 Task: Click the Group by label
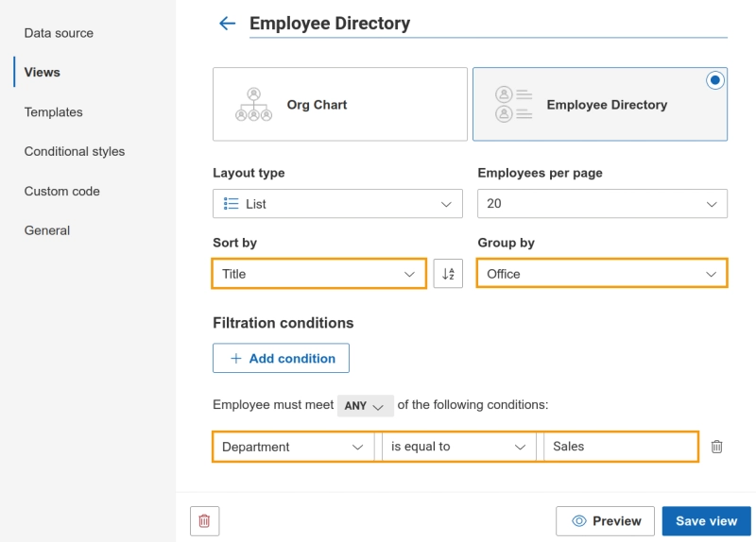pyautogui.click(x=507, y=243)
